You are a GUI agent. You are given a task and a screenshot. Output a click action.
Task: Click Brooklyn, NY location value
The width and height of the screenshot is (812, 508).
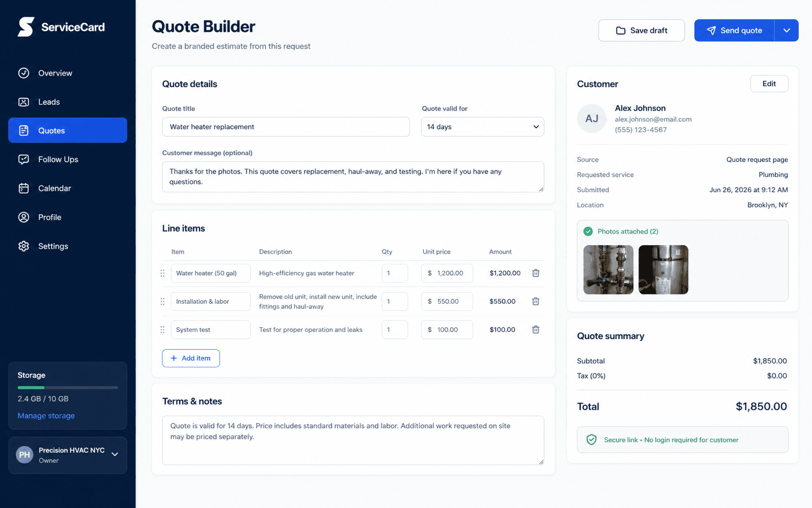pyautogui.click(x=767, y=205)
